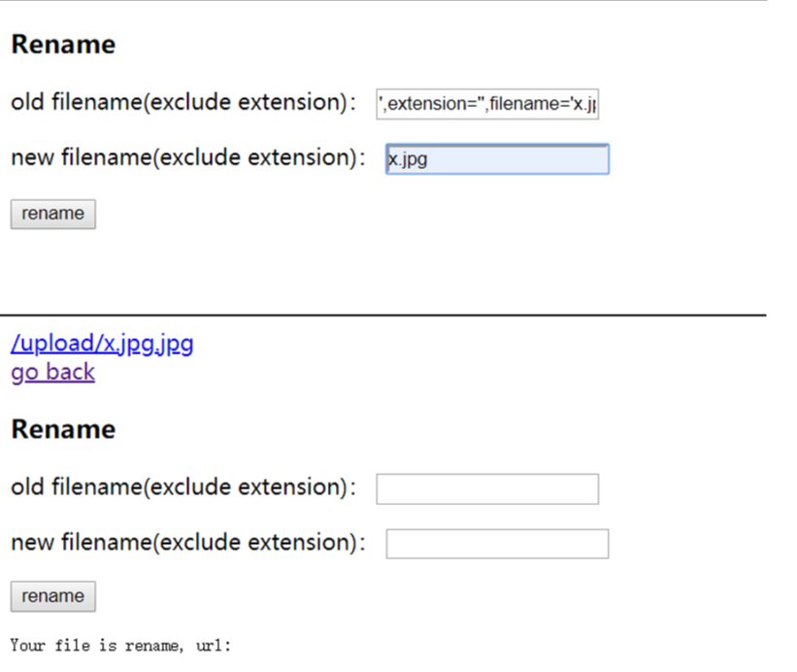This screenshot has height=672, width=797.
Task: Click the rename button on the bottom form
Action: pyautogui.click(x=52, y=596)
